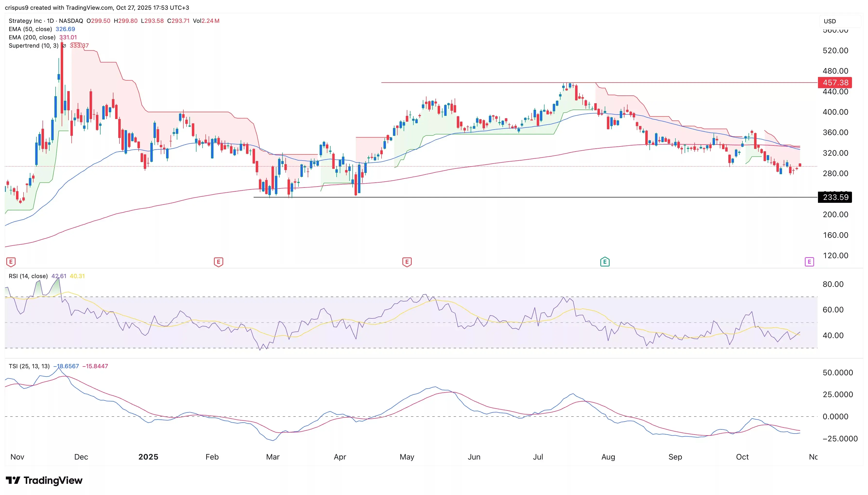Select the EMA (50, close) legend

click(30, 29)
